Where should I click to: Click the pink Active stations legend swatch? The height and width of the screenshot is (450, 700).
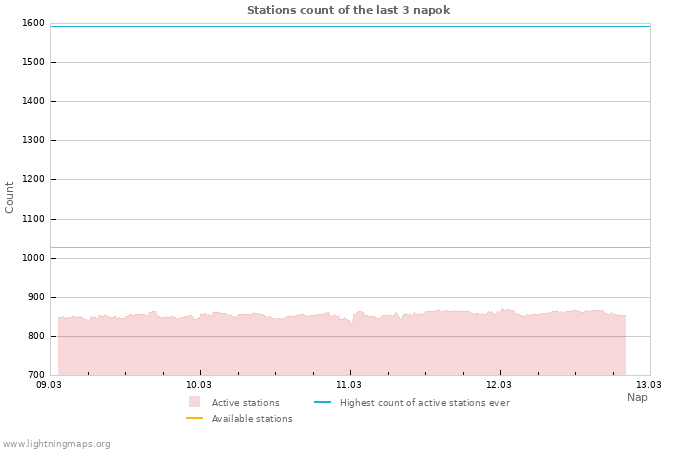click(194, 402)
